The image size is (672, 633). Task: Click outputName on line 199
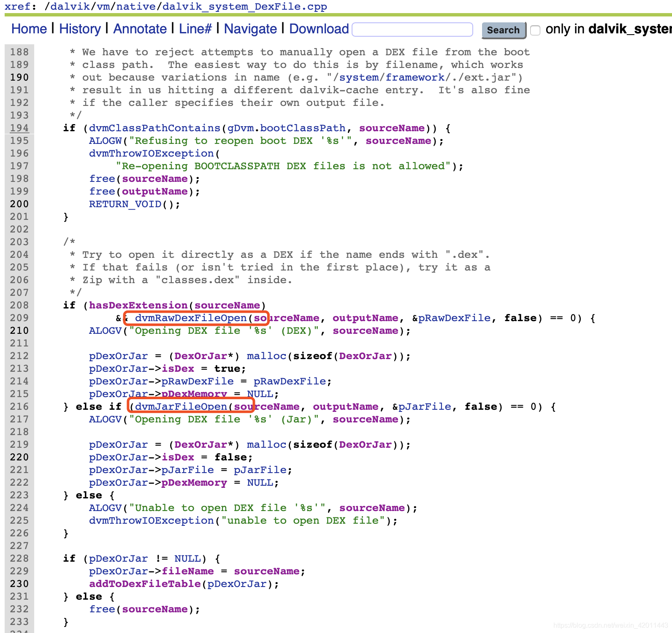(x=155, y=191)
